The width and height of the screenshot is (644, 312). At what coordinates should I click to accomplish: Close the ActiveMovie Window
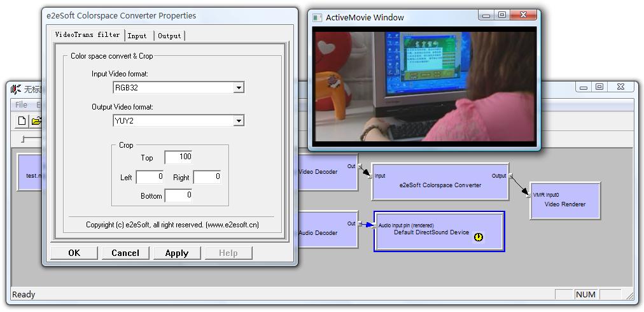pos(523,15)
